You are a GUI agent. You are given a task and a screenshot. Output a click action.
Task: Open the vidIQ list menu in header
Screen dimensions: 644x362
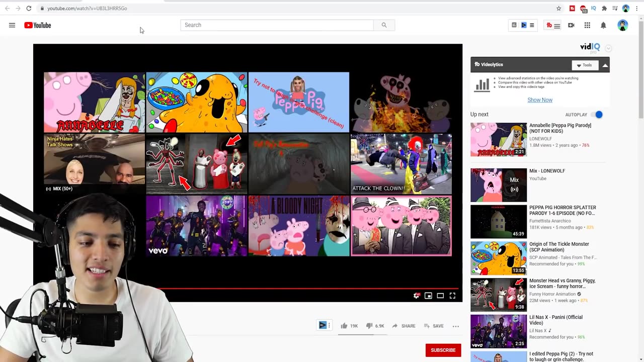[532, 25]
